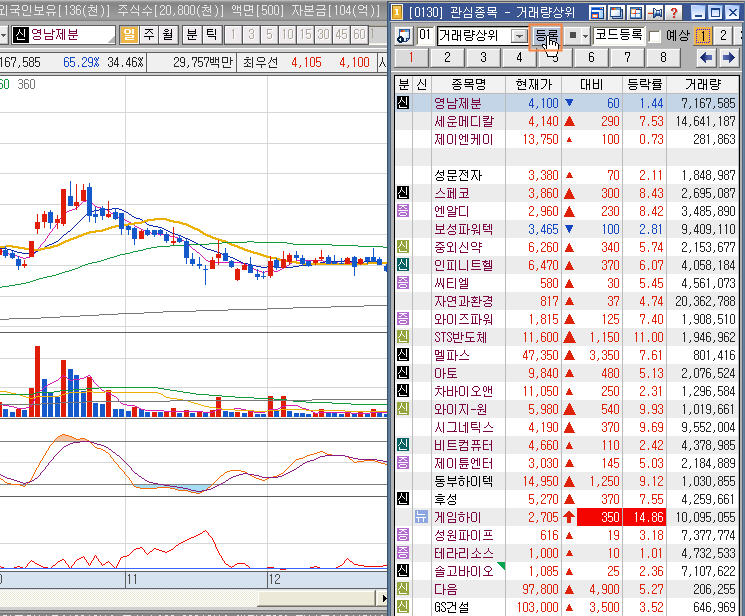This screenshot has width=745, height=616.
Task: Open the watchlist group settings icon beside 01
Action: [404, 36]
